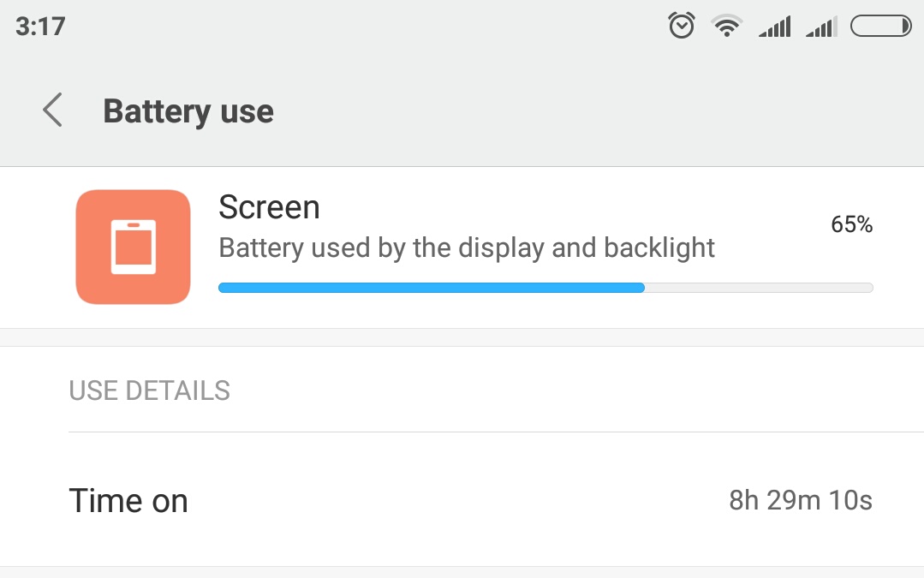Tap the alarm clock status icon
This screenshot has height=578, width=924.
[682, 27]
